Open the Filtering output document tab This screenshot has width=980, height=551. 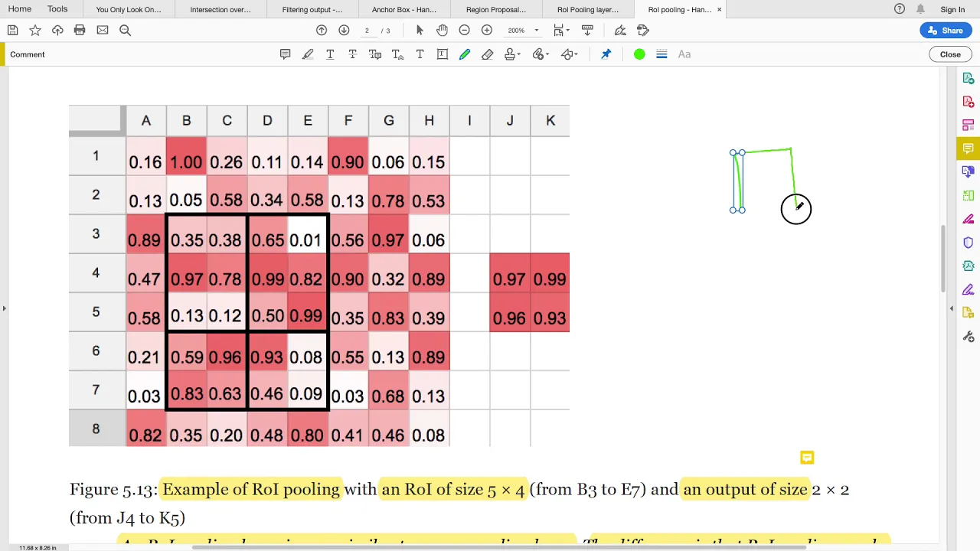pyautogui.click(x=312, y=9)
